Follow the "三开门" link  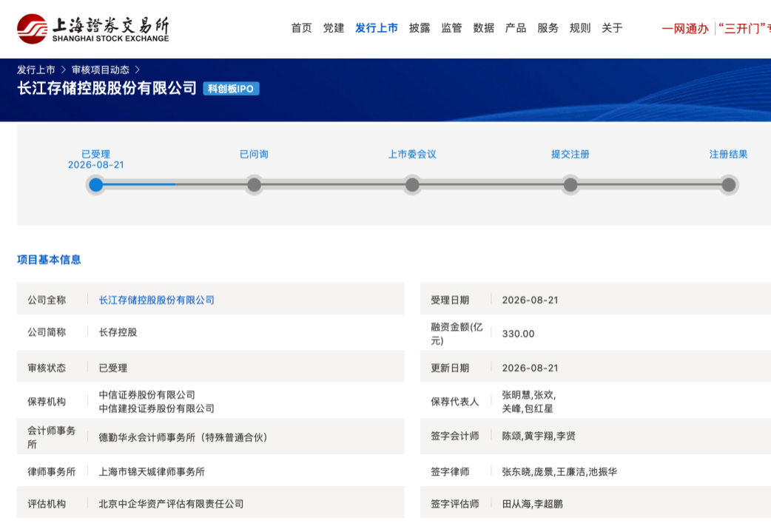pos(744,29)
